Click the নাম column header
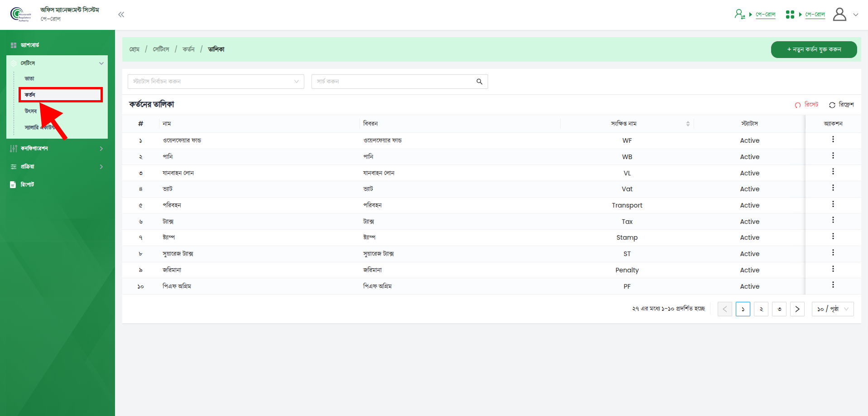 (x=167, y=124)
